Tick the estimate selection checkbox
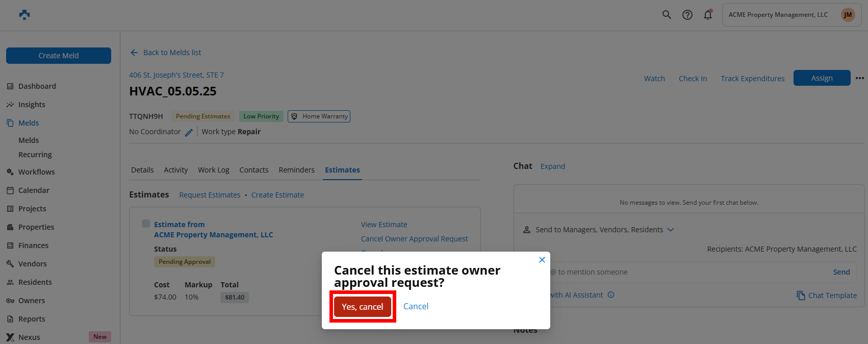Screen dimensions: 868x344 pyautogui.click(x=146, y=224)
